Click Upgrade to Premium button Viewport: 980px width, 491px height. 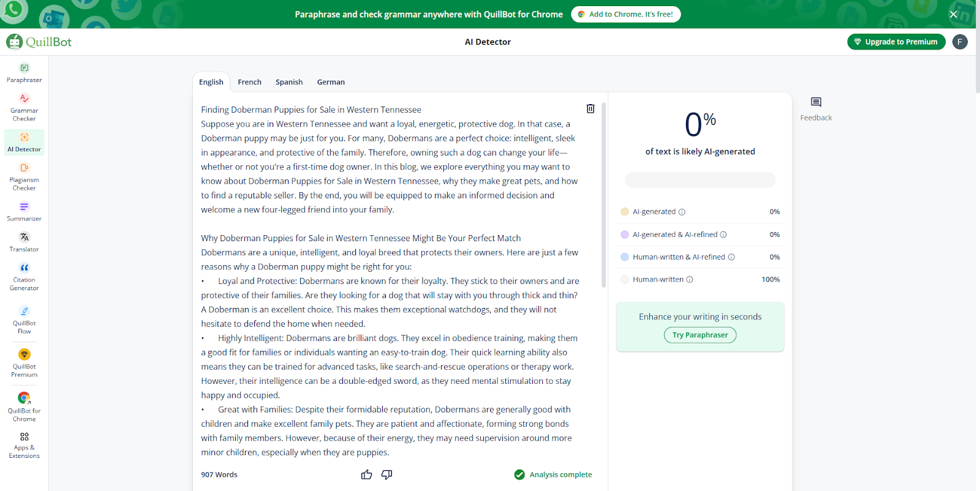[896, 42]
